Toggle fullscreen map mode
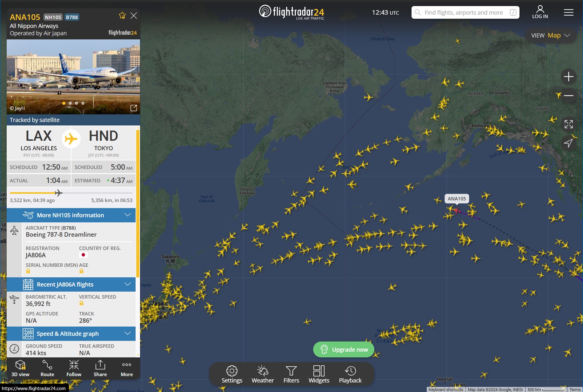Screen dimensions: 583x392 (568, 124)
